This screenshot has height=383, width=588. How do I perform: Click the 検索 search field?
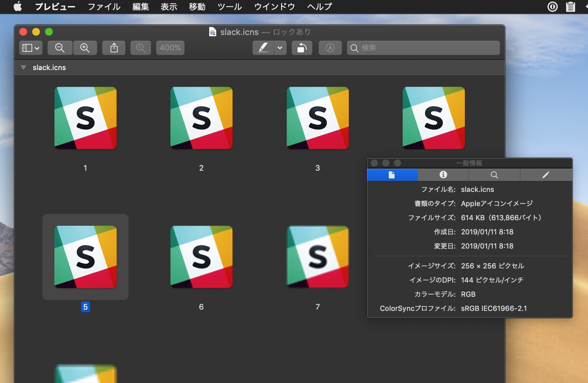click(x=423, y=48)
